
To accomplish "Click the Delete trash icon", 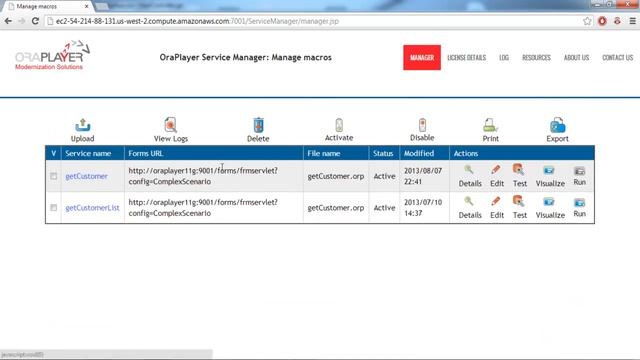I will click(258, 125).
